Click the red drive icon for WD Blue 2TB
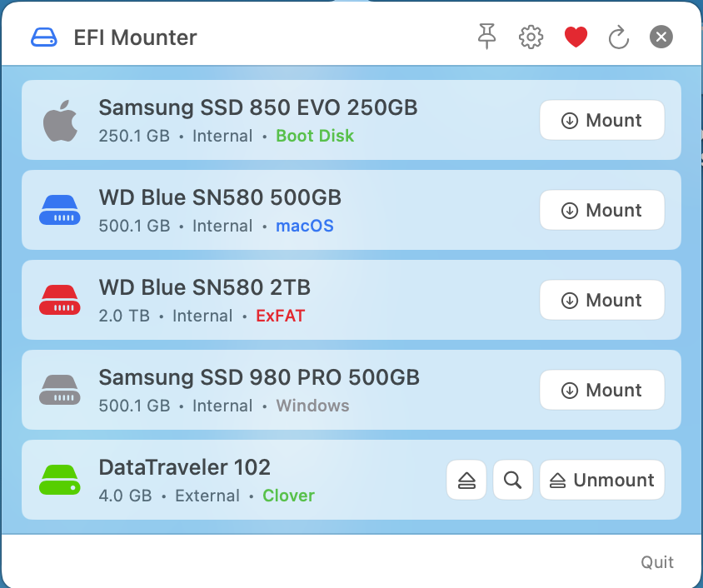This screenshot has width=703, height=588. tap(60, 300)
